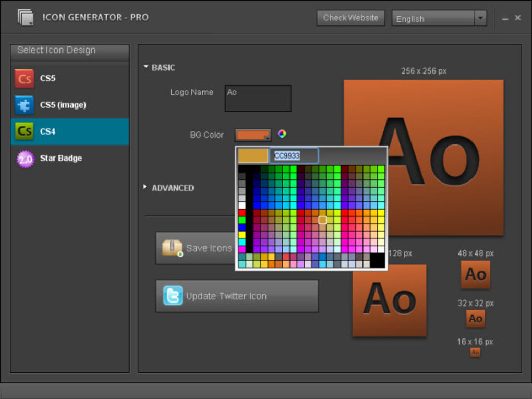The image size is (532, 399).
Task: Select the purple Star Badge 2.0 icon
Action: click(24, 158)
